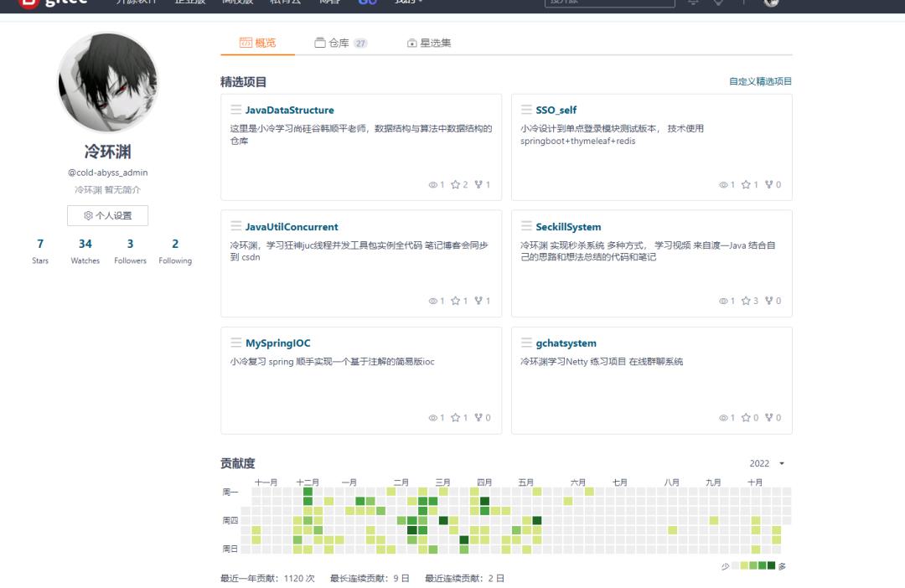Click the user profile avatar image
Screen dimensions: 905x588
(108, 83)
